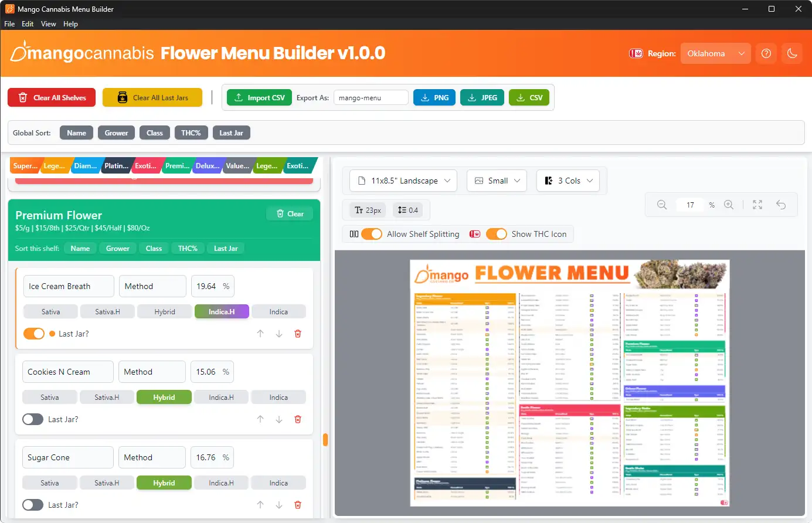Enable Last Jar for Cookies N Cream
The image size is (812, 523).
(x=33, y=419)
